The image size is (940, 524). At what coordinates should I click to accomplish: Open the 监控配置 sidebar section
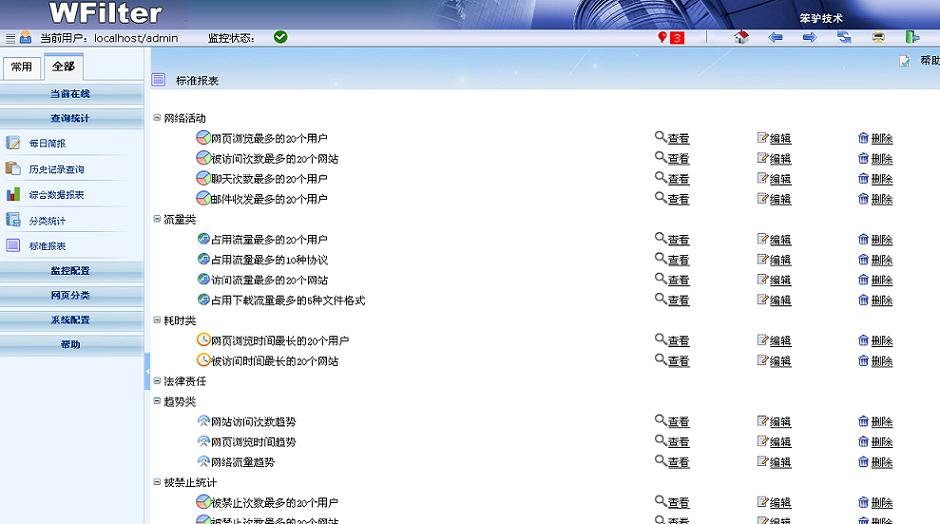(x=71, y=271)
